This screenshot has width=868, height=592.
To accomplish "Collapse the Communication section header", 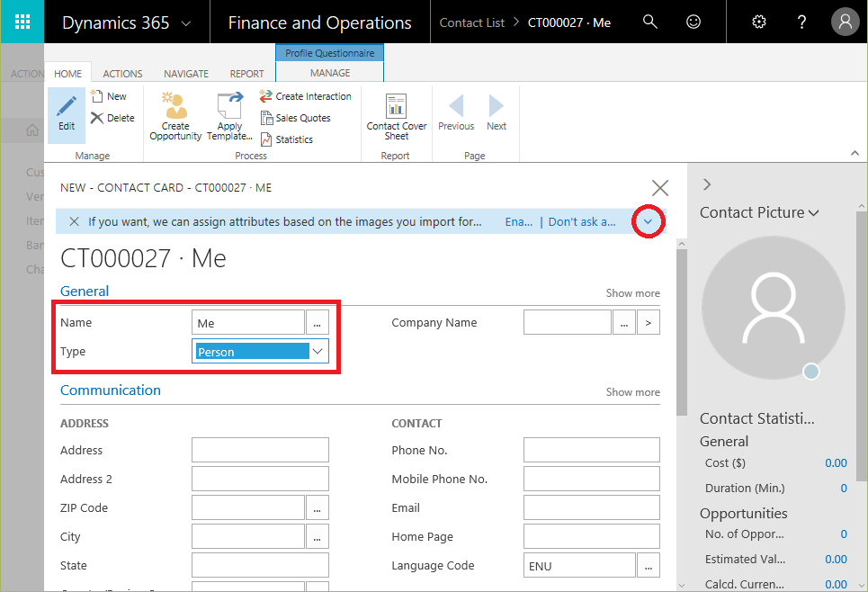I will click(110, 390).
